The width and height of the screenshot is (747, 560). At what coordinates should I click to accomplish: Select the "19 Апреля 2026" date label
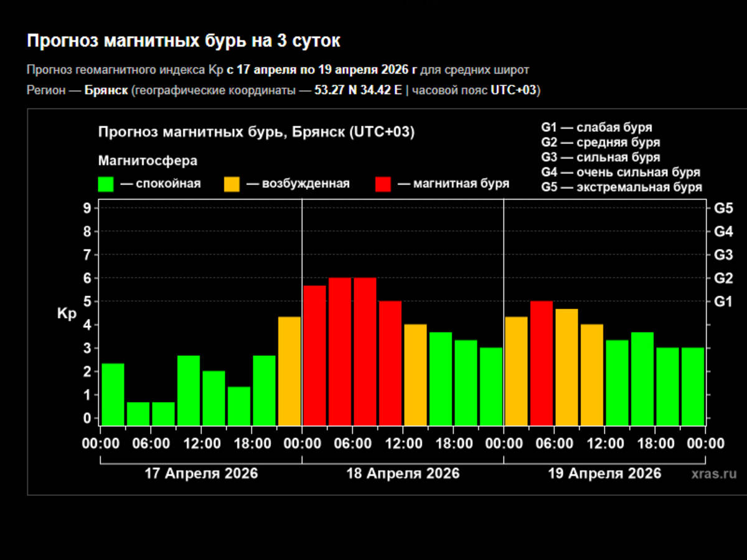[604, 474]
